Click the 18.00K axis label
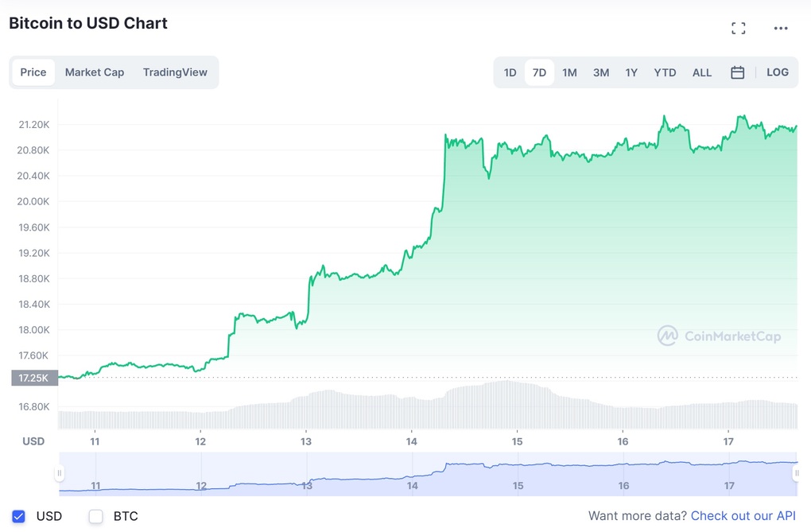Viewport: 811px width, 532px height. (x=34, y=330)
